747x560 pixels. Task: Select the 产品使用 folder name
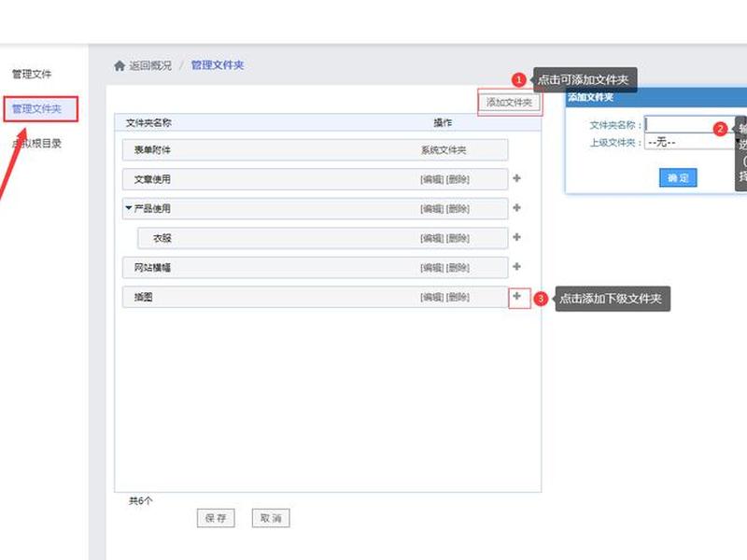(x=152, y=208)
